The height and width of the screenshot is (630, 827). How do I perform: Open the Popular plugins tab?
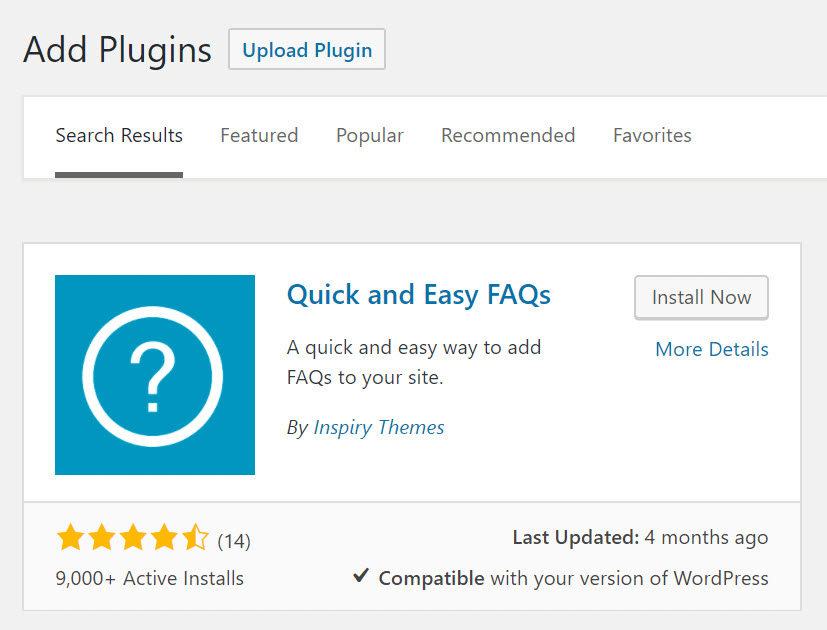tap(369, 135)
